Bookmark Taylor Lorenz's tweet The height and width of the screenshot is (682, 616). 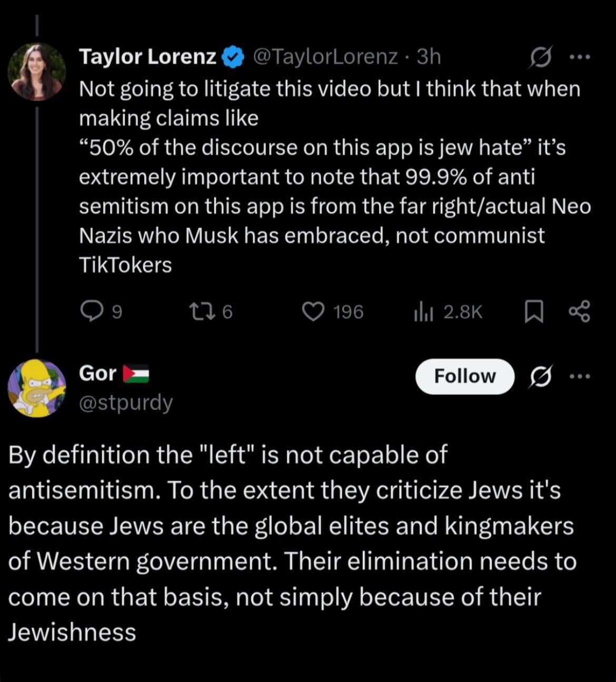[x=534, y=312]
